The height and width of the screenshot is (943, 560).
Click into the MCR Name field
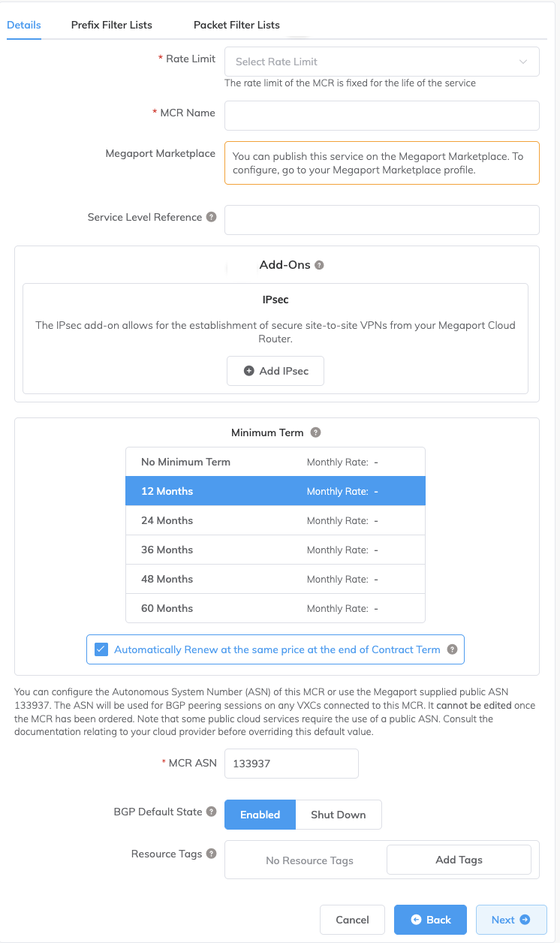coord(381,116)
